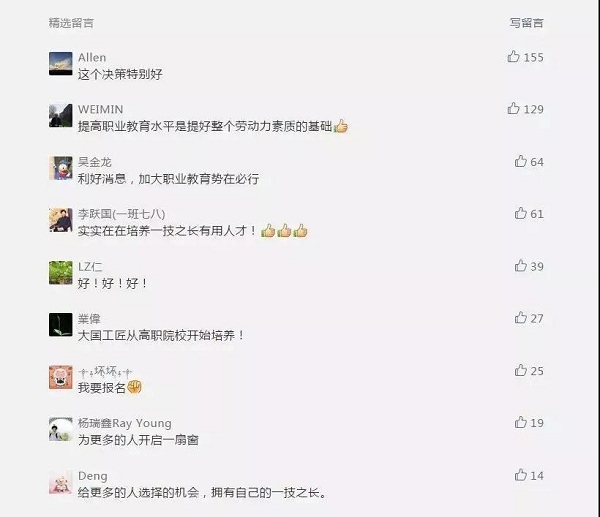Click the 精选留言 section heading
This screenshot has height=517, width=600.
(x=71, y=23)
